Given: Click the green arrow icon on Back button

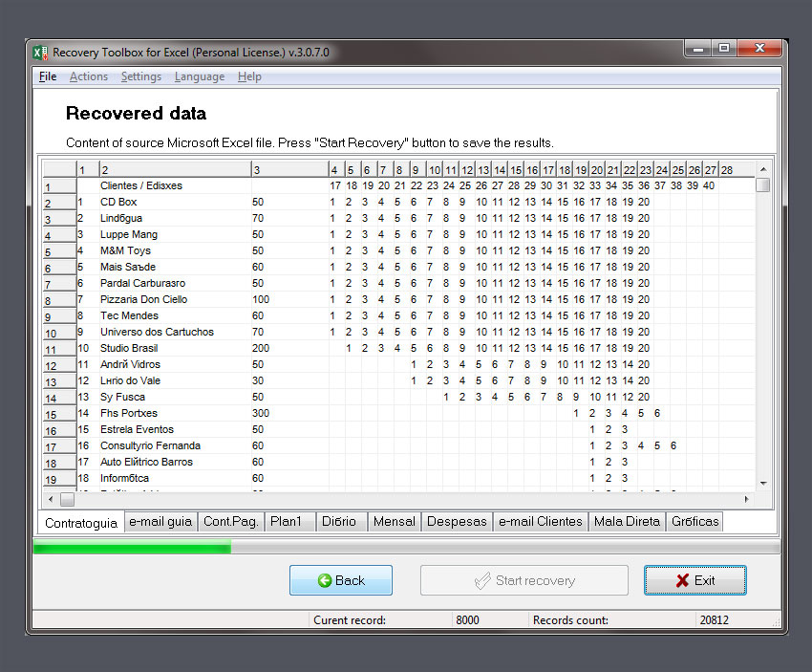Looking at the screenshot, I should (x=325, y=580).
